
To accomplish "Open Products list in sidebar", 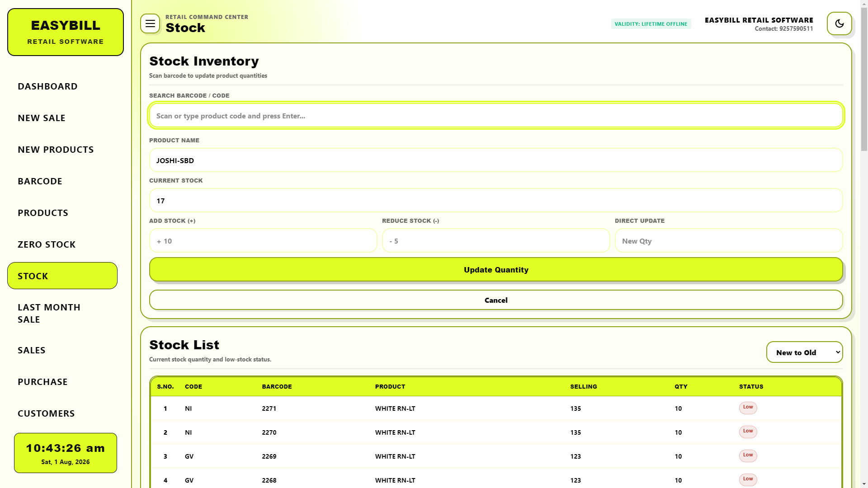I will (62, 212).
